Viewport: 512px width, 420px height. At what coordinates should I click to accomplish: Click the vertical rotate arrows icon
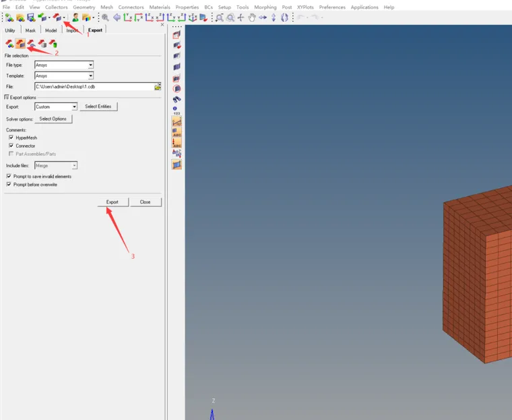(x=274, y=18)
